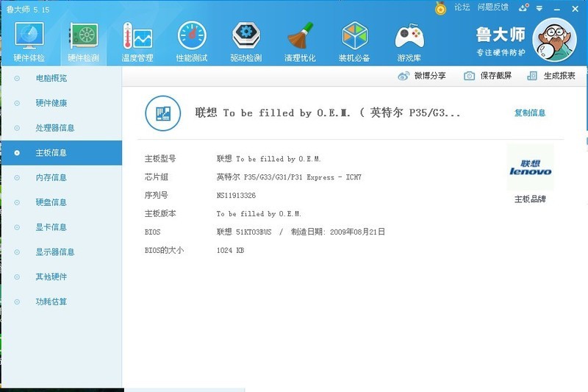This screenshot has height=392, width=588.
Task: Click the BIOS的大小 label
Action: (164, 250)
